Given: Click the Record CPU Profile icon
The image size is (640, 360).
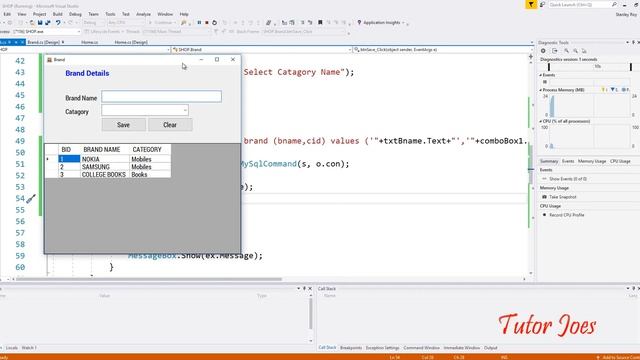Looking at the screenshot, I should click(544, 215).
